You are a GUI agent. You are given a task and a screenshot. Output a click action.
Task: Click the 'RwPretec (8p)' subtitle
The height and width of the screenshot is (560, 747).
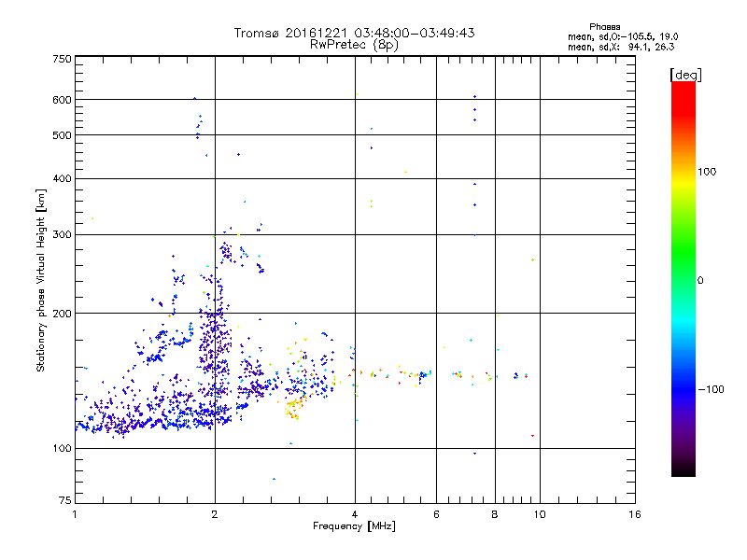point(354,45)
